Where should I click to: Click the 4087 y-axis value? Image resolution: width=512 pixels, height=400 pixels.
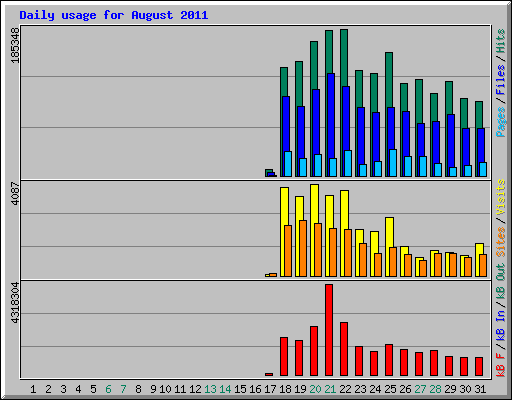click(x=15, y=193)
